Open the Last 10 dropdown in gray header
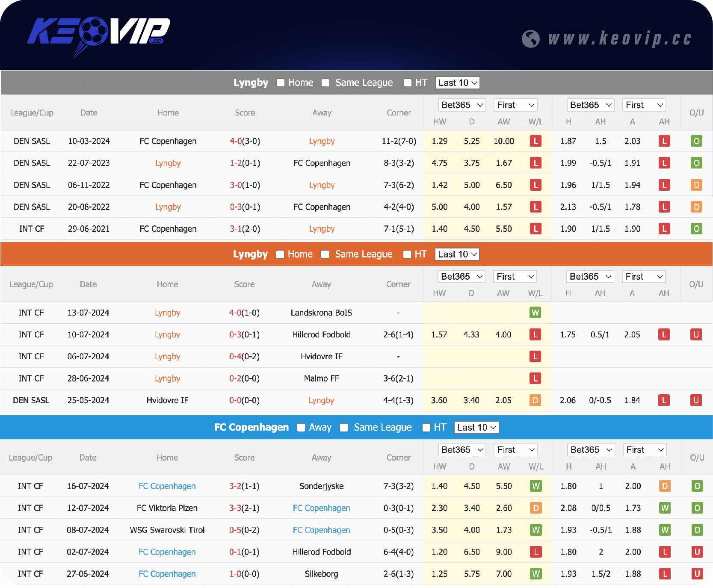 tap(457, 83)
